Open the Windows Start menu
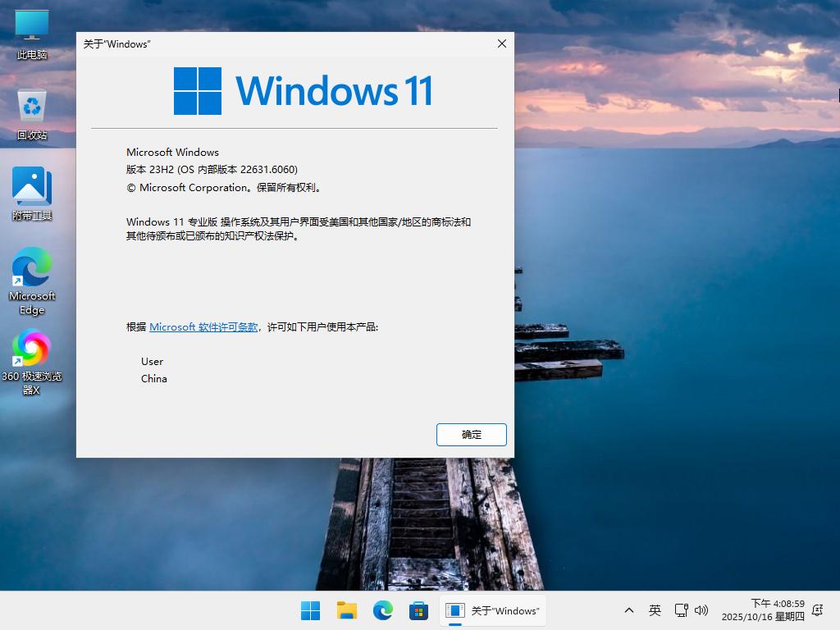840x630 pixels. (x=310, y=610)
